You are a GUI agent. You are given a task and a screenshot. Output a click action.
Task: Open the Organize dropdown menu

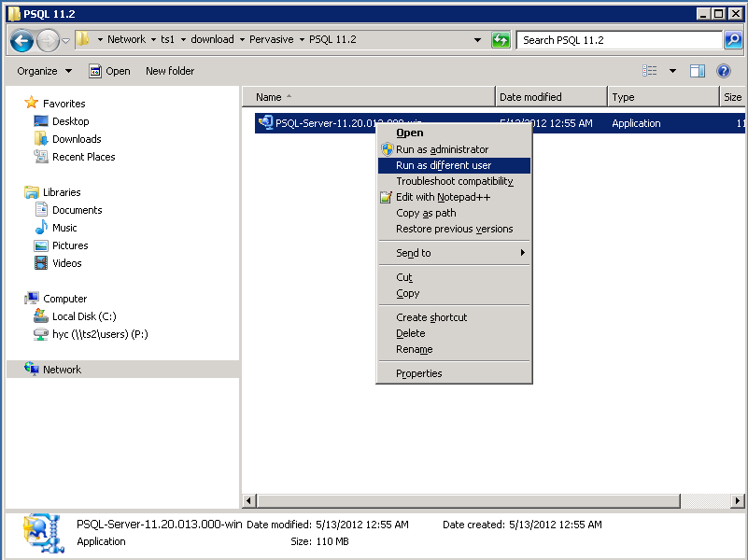(44, 71)
